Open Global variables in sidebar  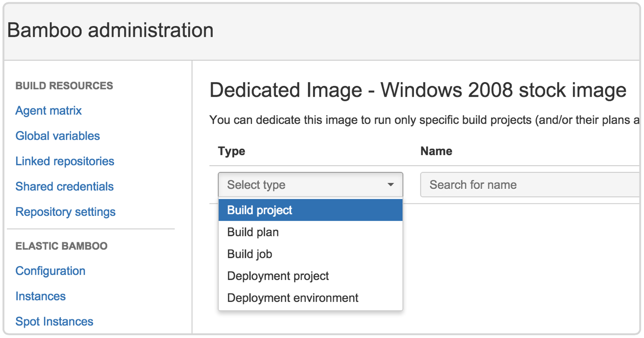tap(58, 136)
